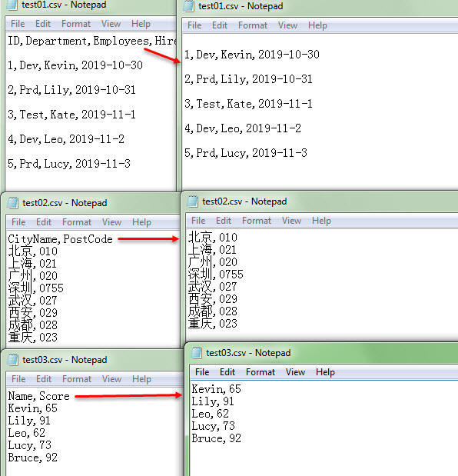Click the title bar of right test02.csv window
Viewport: 458px width, 476px height.
[x=321, y=201]
